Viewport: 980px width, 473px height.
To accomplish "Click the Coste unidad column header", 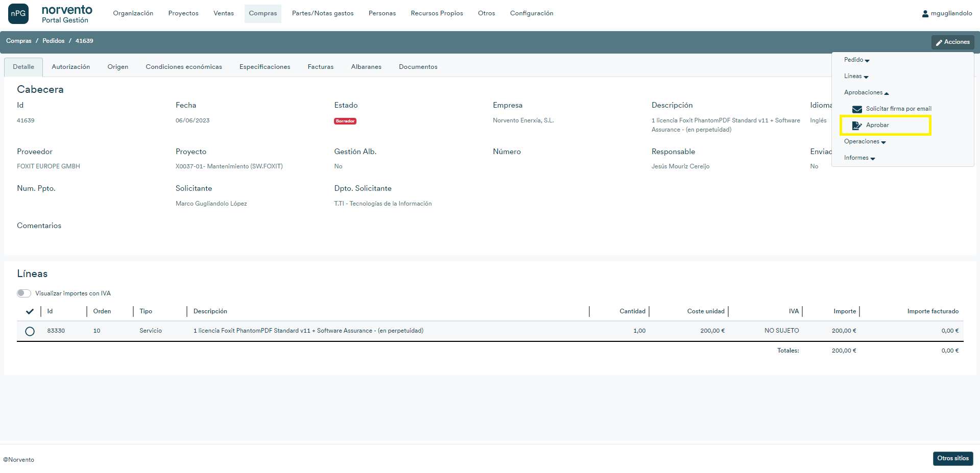I will pos(706,311).
